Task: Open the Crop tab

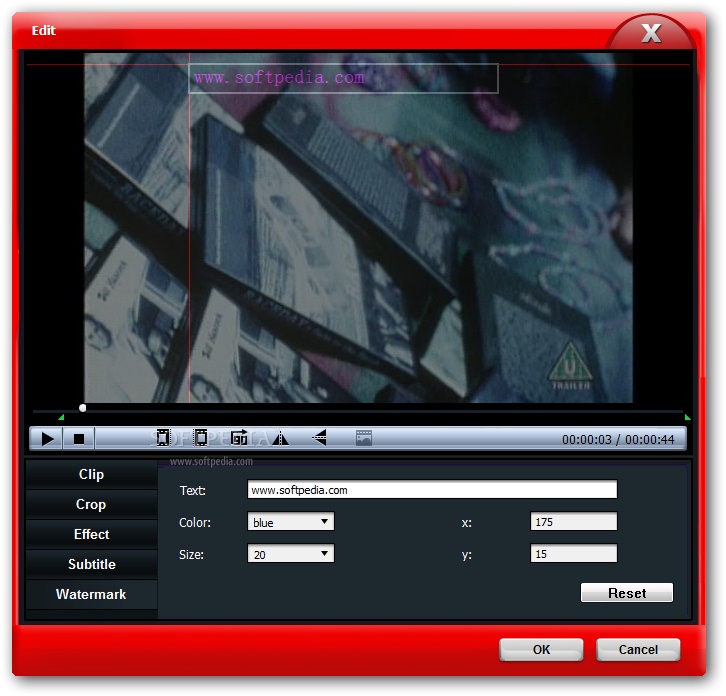Action: click(x=91, y=504)
